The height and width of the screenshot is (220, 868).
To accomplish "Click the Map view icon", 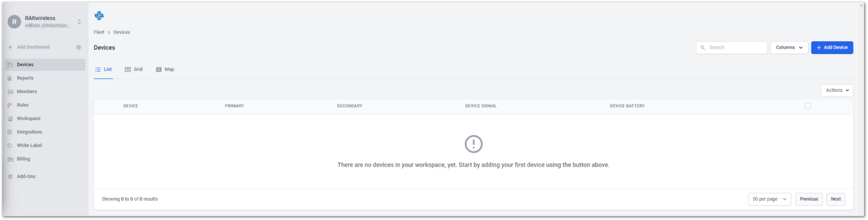I will coord(159,70).
